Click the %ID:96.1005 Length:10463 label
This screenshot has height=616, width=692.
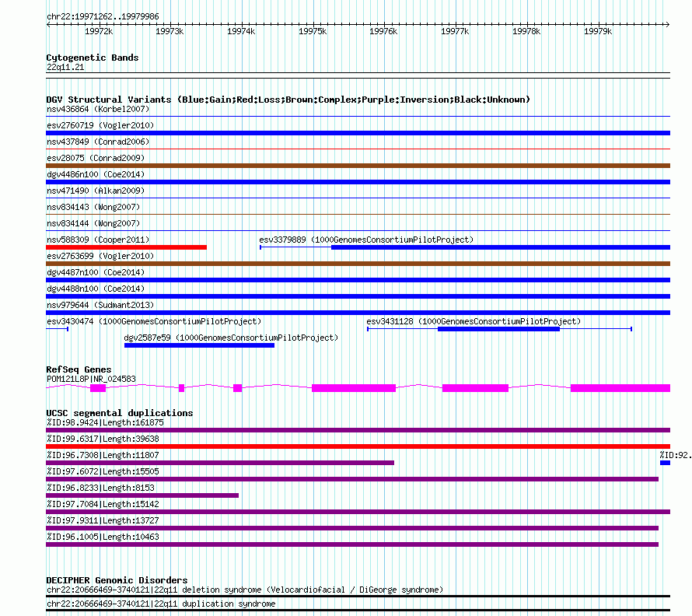(103, 537)
